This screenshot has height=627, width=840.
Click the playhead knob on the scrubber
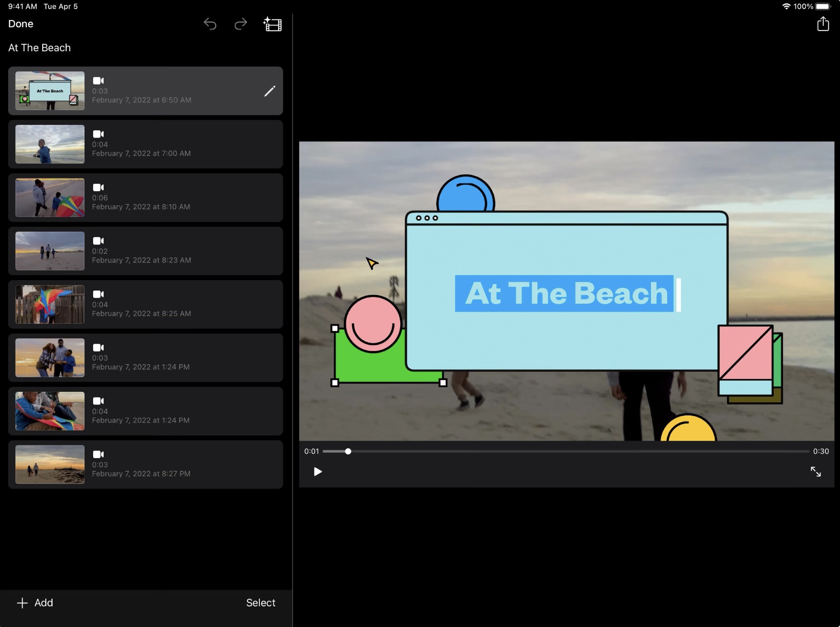point(348,451)
